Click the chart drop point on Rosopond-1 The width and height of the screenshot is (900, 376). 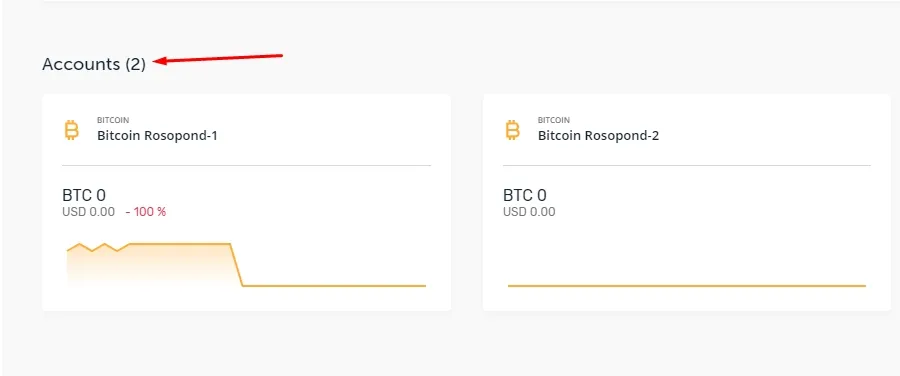[x=236, y=265]
